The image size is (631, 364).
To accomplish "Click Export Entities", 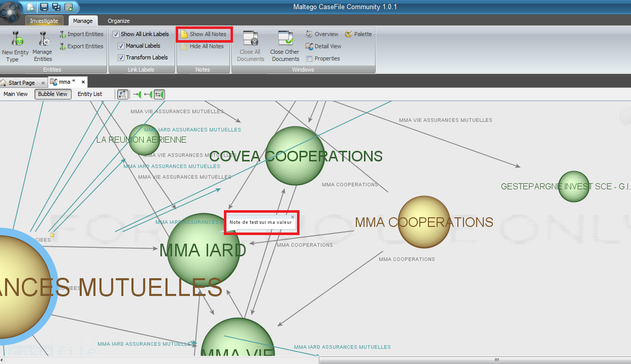I will [x=81, y=46].
